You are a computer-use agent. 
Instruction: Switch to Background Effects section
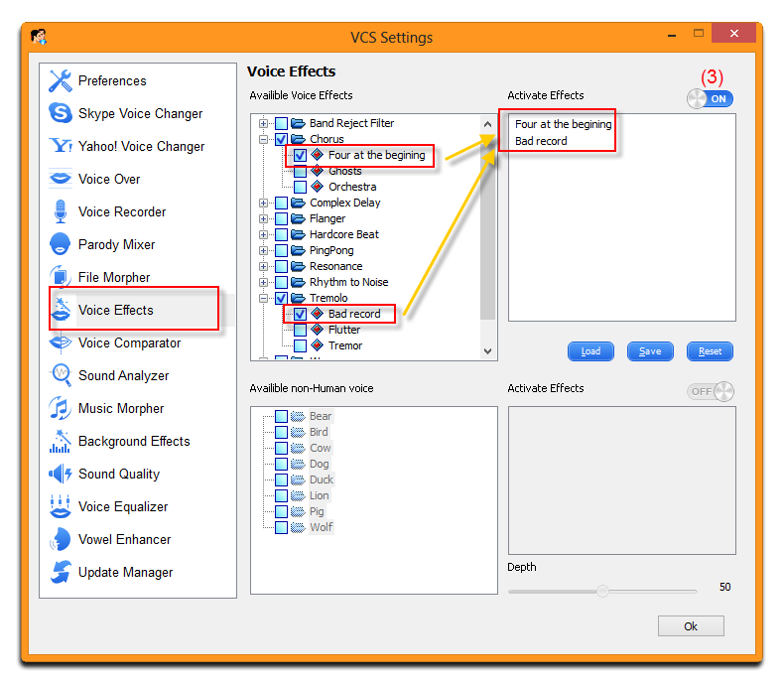[133, 441]
